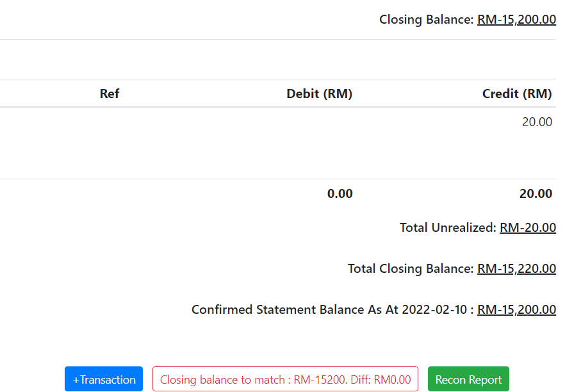565x392 pixels.
Task: Click the Credit (RM) column header
Action: click(517, 94)
